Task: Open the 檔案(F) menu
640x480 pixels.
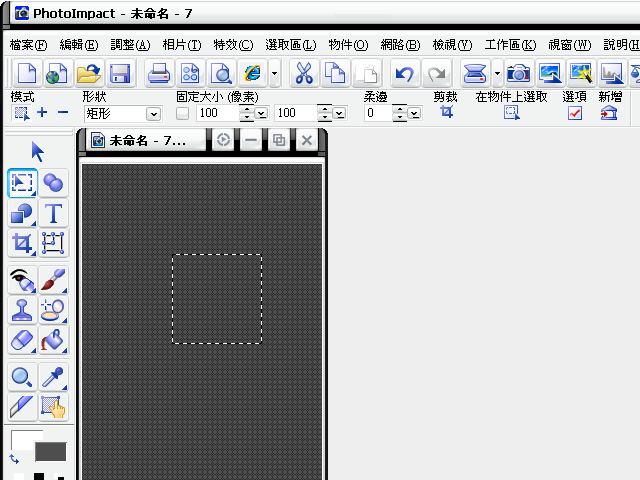Action: (29, 44)
